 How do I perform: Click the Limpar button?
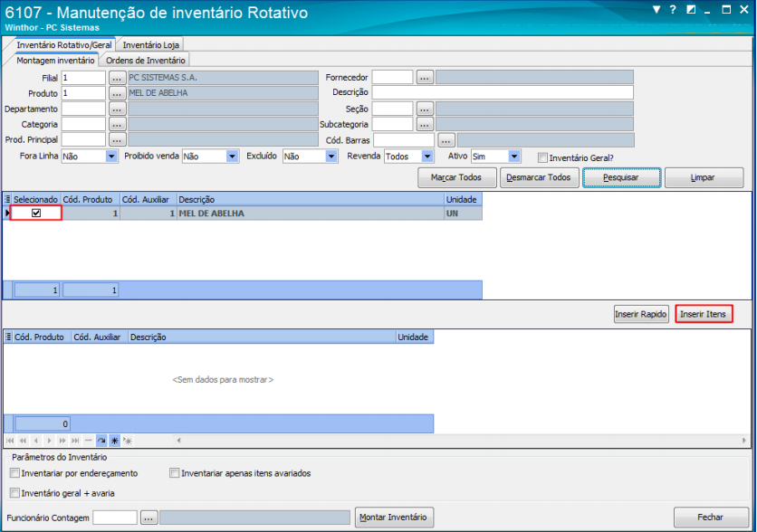(704, 177)
